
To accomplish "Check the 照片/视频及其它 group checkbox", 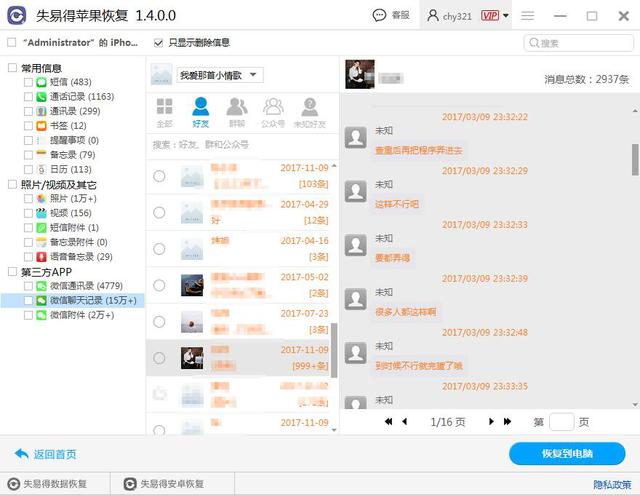I will coord(12,184).
